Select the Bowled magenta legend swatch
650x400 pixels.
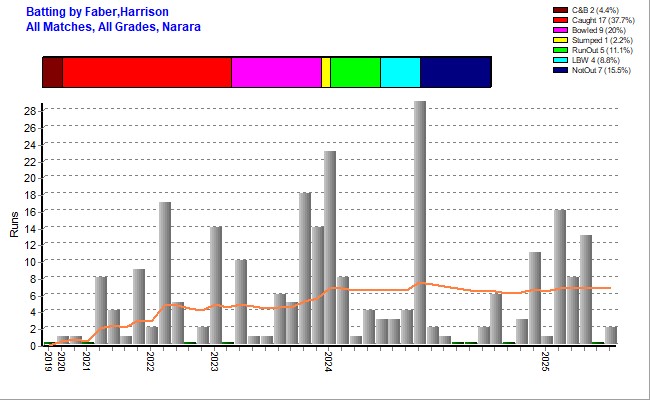tap(559, 30)
